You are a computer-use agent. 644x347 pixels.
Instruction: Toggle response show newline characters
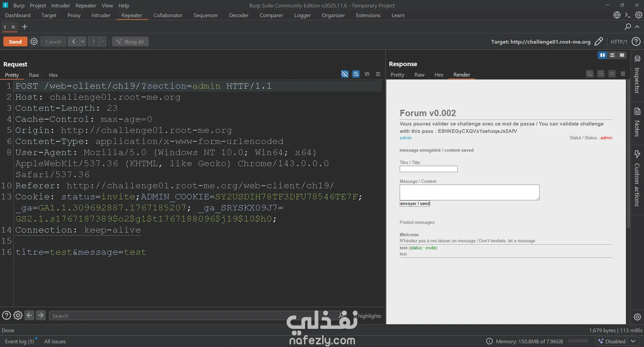pos(612,73)
